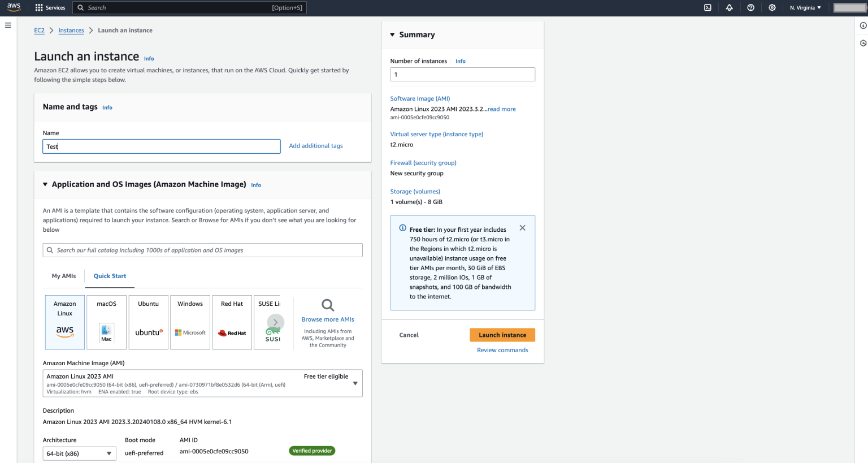Open the Review commands link
This screenshot has width=868, height=463.
(x=502, y=349)
